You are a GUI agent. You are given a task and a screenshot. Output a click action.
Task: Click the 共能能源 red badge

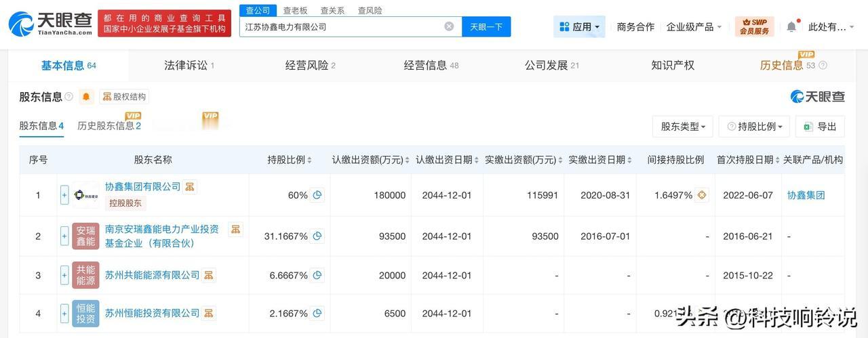pos(85,275)
